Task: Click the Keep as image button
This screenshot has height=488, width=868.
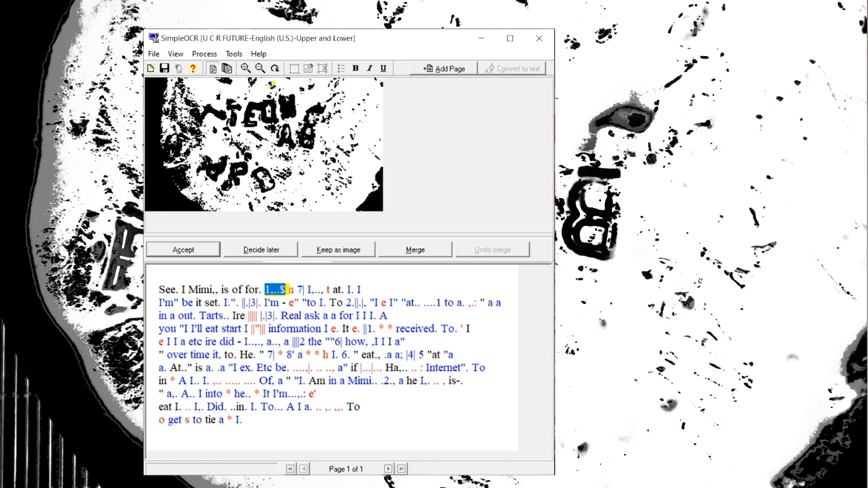Action: pos(338,250)
